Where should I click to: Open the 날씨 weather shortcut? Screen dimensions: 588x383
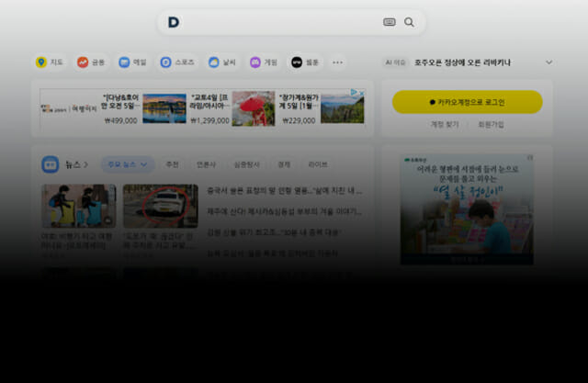point(220,62)
